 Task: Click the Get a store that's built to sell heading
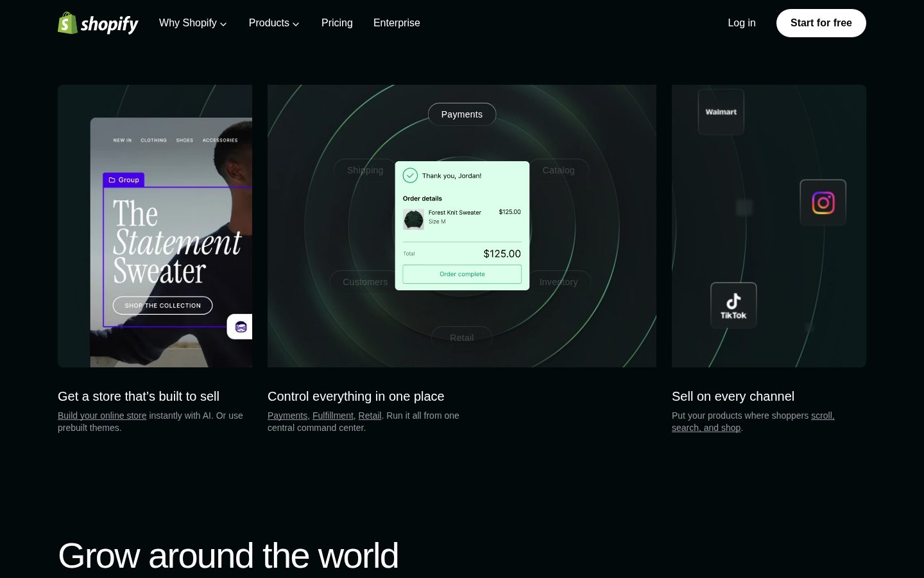pos(139,396)
